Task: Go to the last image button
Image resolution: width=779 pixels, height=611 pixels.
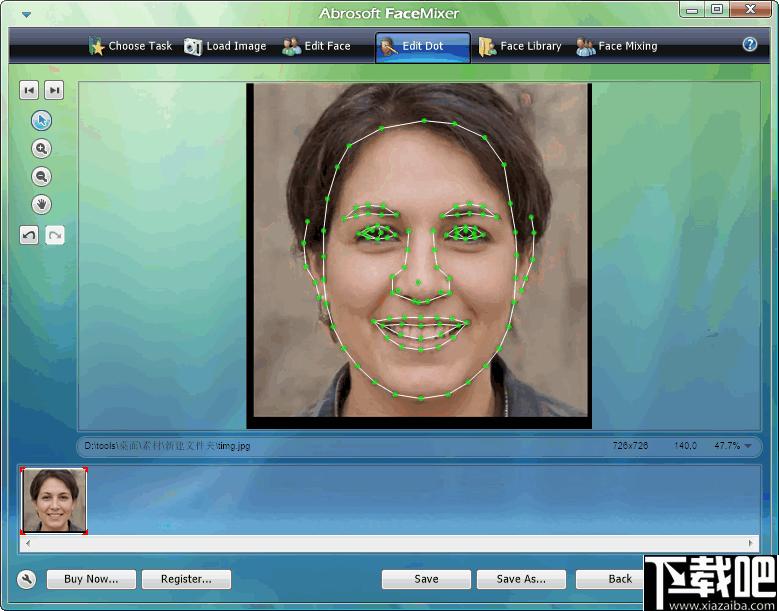Action: click(x=54, y=90)
